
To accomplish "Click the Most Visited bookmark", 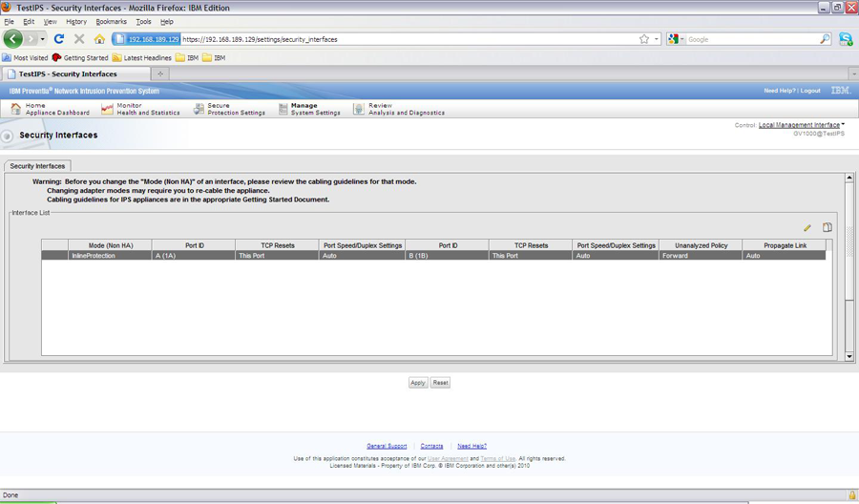I will pyautogui.click(x=25, y=57).
